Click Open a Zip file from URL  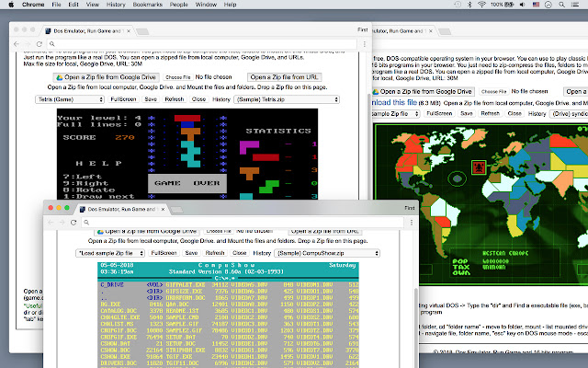(x=284, y=77)
